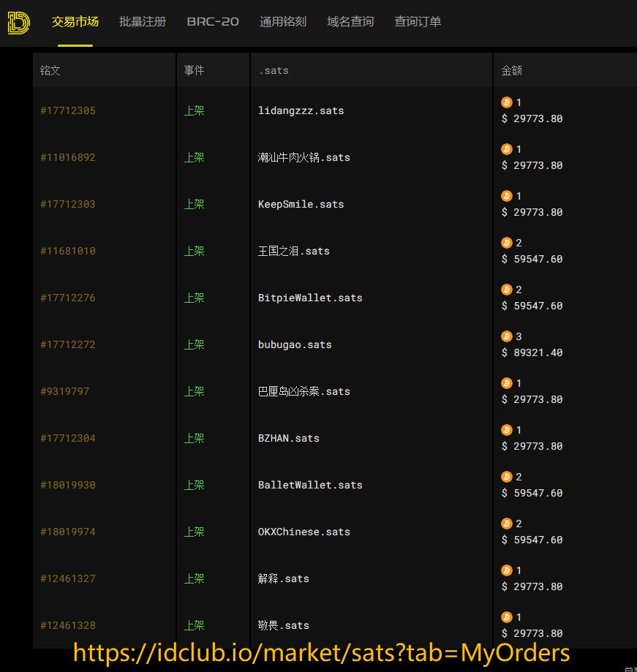
Task: Switch to 批量注册 tab
Action: [x=143, y=21]
